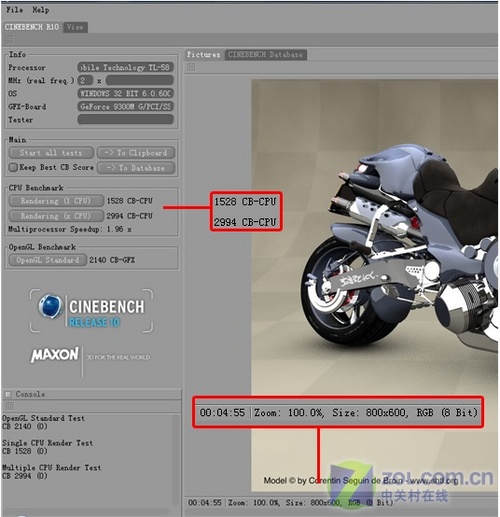Click the grip icon under Pictures tab

pyautogui.click(x=191, y=67)
